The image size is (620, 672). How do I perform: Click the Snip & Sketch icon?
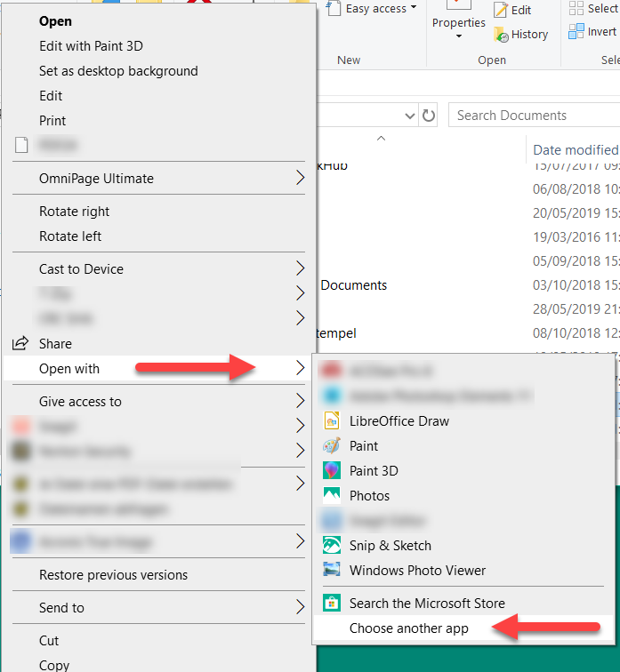coord(332,546)
